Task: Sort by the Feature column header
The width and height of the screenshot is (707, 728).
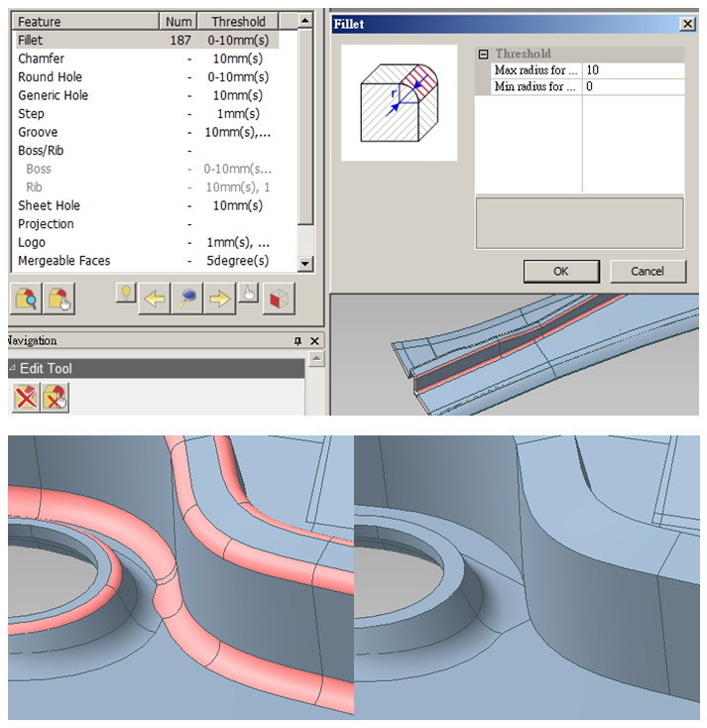Action: [86, 22]
